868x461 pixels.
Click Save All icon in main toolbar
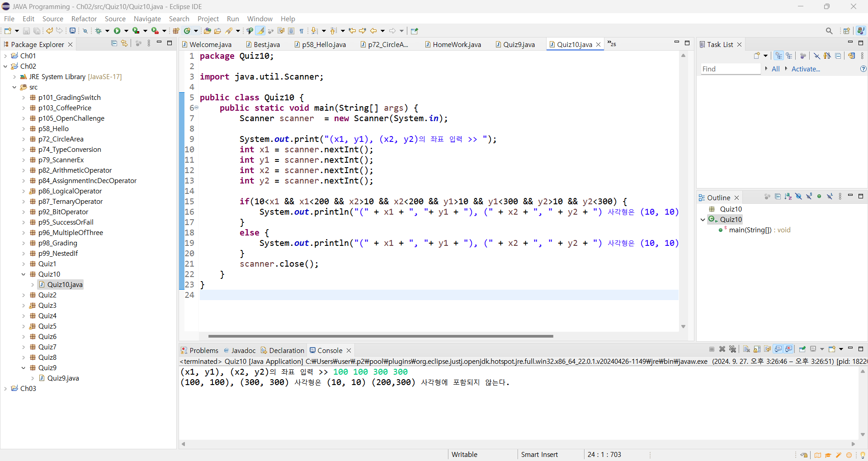click(37, 31)
